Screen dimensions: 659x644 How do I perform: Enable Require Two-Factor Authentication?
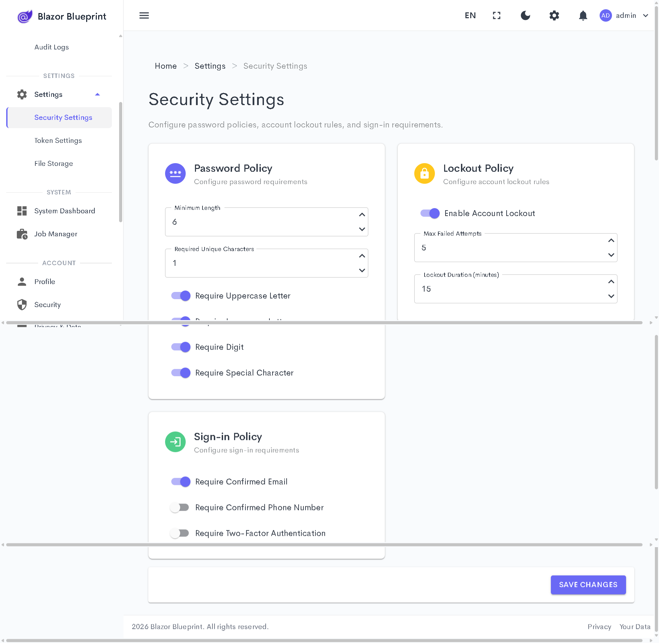tap(180, 533)
